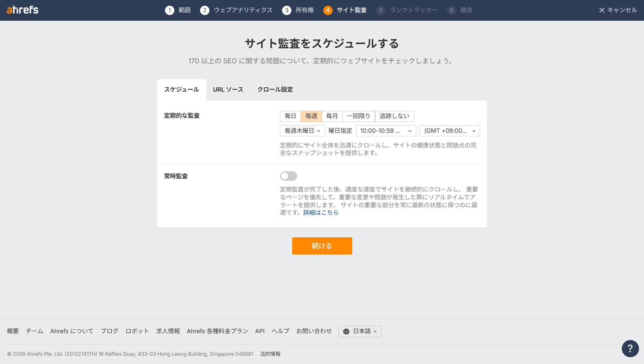Open the 10:00–10:59 time range dropdown
The width and height of the screenshot is (644, 364).
(386, 131)
